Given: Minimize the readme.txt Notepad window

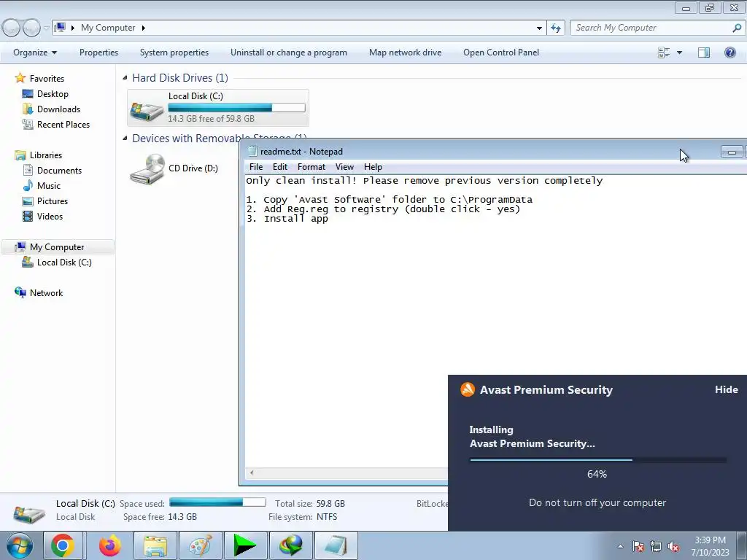Looking at the screenshot, I should [x=732, y=152].
